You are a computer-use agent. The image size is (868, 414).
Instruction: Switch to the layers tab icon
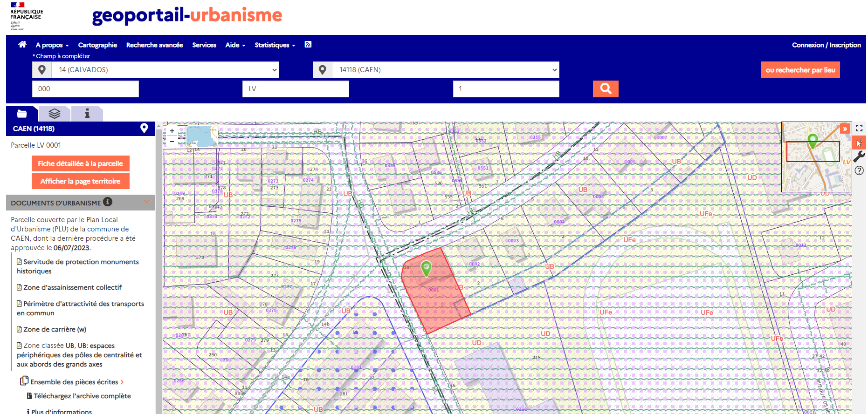point(55,114)
